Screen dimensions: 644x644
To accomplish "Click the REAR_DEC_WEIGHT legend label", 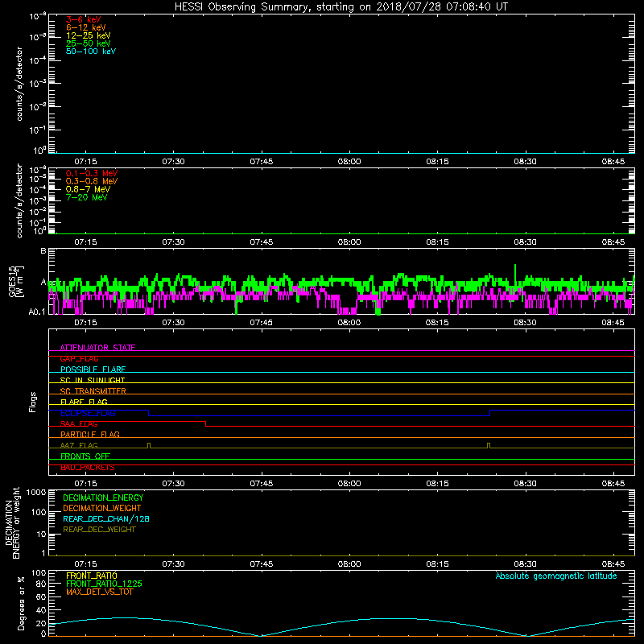I will [99, 530].
